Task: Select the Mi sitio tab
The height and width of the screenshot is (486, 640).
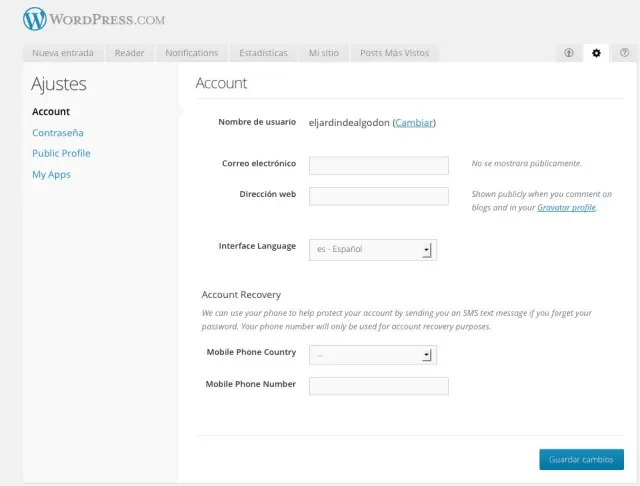Action: [324, 53]
